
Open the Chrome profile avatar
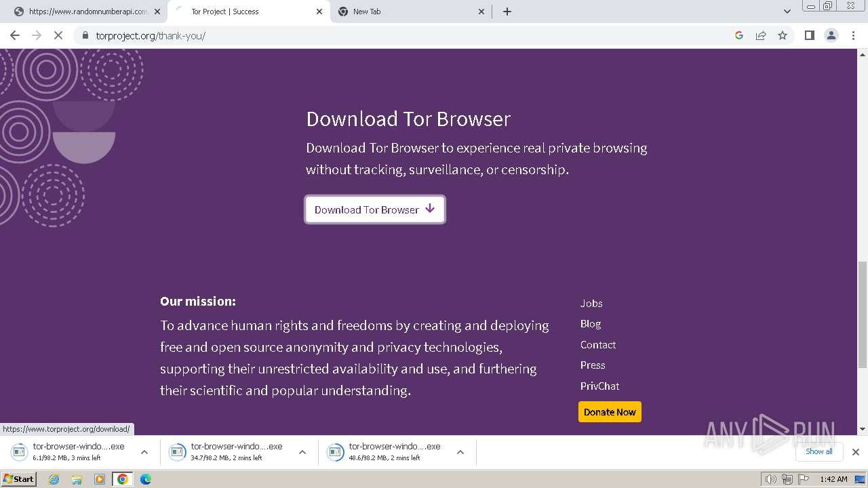tap(831, 35)
